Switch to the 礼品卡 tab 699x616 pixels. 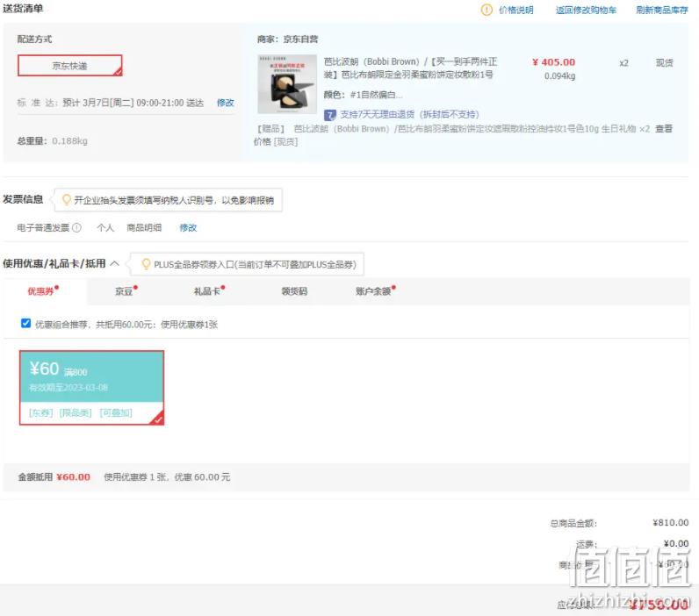(x=209, y=290)
